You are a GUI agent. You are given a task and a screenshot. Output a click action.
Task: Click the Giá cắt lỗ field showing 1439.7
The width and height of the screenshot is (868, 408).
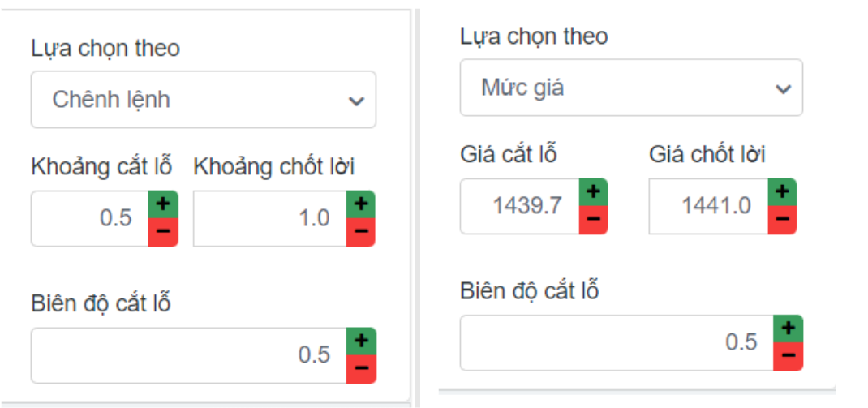(x=520, y=206)
